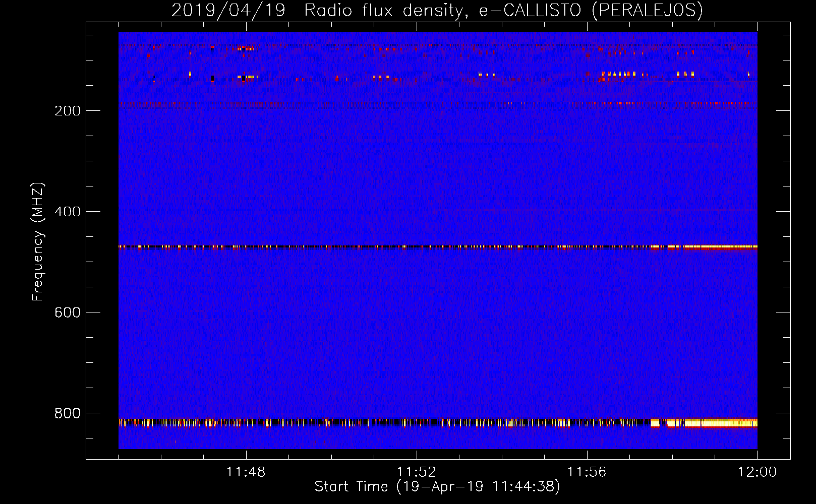Click the plot title "2019/04/19 Radio flux density, e-CALLISTO (PERALEJOS)"
Screen dimensions: 816x504
(437, 10)
